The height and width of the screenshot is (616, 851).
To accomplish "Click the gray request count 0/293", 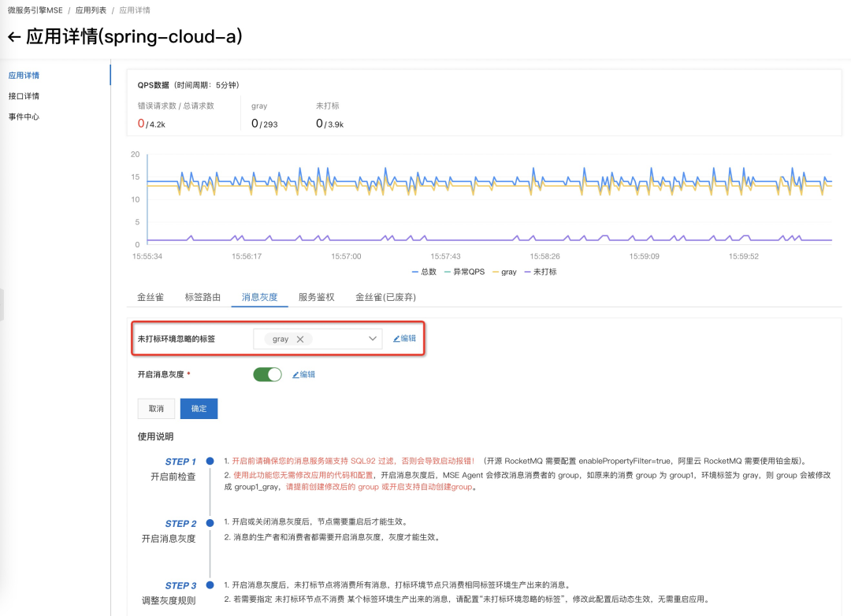I will click(264, 124).
